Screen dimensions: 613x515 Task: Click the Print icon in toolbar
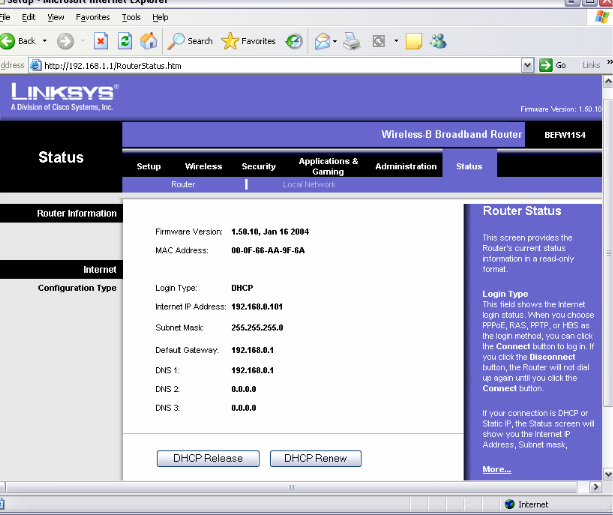click(x=351, y=41)
